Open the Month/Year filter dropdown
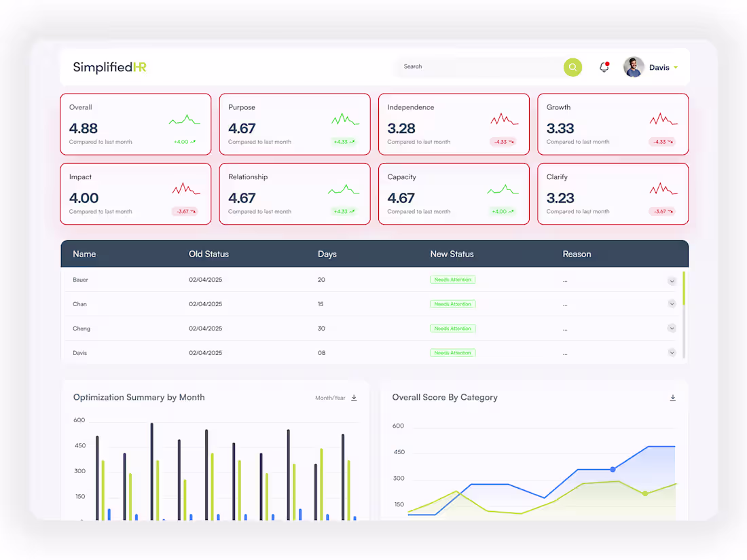747x560 pixels. 330,398
